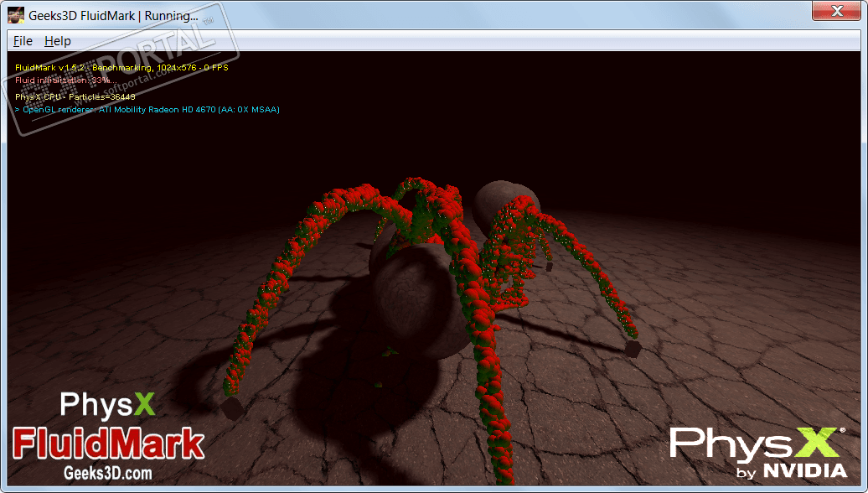This screenshot has width=868, height=493.
Task: Click the 'PhysX CPU - Particles=36449' line
Action: 75,97
